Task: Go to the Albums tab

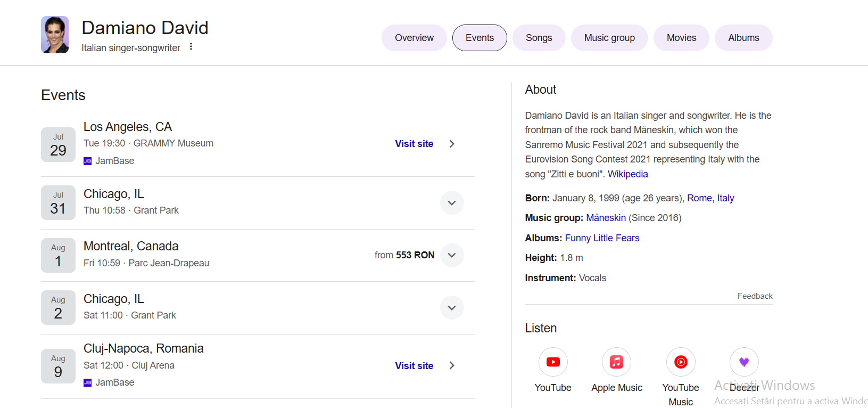Action: pos(743,38)
